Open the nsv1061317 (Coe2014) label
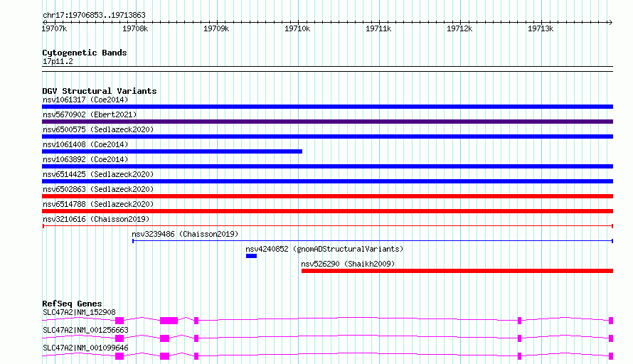Image resolution: width=633 pixels, height=364 pixels. pyautogui.click(x=85, y=100)
